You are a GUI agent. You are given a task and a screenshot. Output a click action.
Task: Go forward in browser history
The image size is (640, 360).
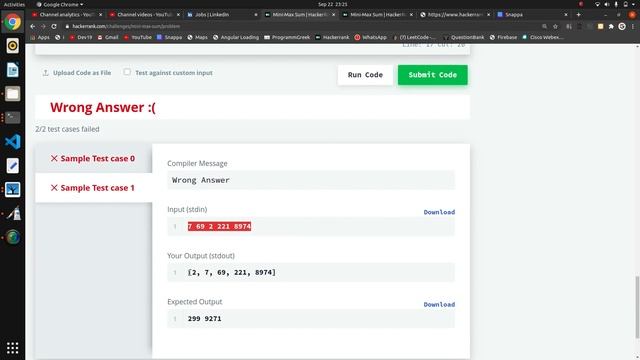coord(43,26)
